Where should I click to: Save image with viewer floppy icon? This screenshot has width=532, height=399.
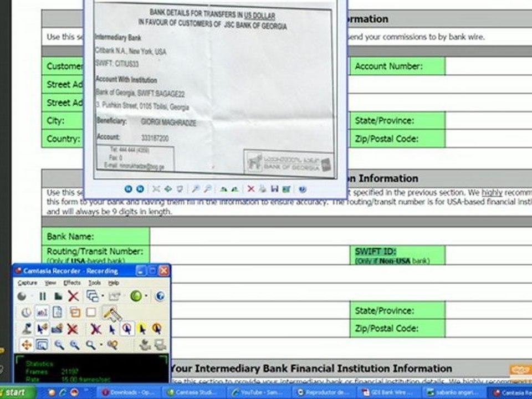coord(274,188)
